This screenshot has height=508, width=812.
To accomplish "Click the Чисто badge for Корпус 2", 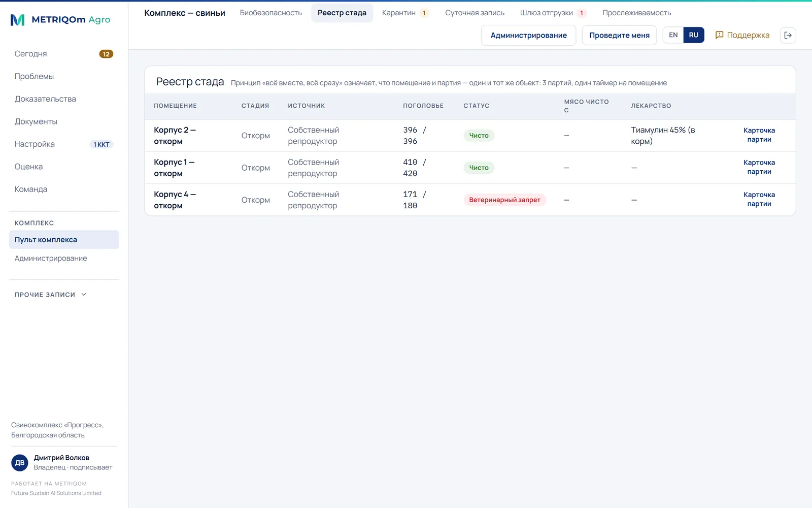I will tap(479, 136).
